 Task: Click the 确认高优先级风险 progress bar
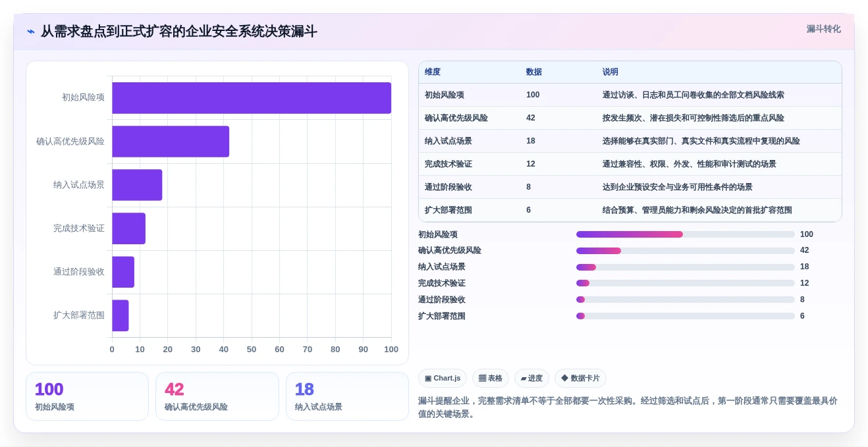685,251
